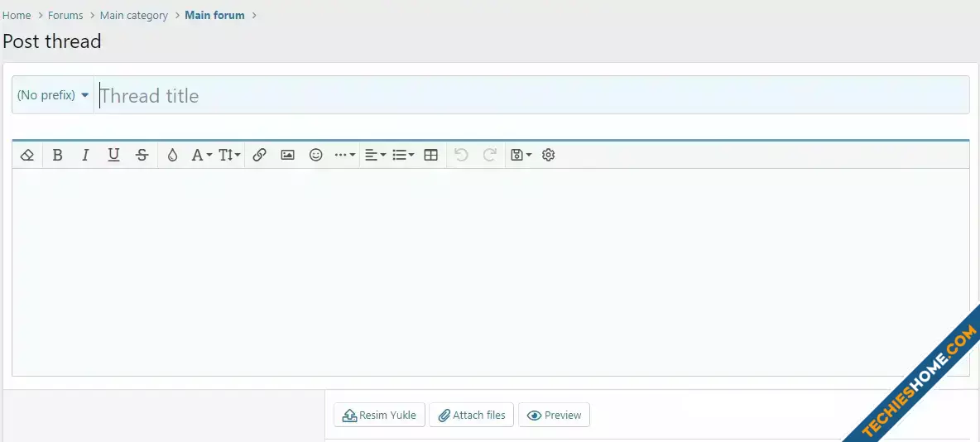Open the text alignment dropdown
The image size is (980, 442).
pos(375,155)
